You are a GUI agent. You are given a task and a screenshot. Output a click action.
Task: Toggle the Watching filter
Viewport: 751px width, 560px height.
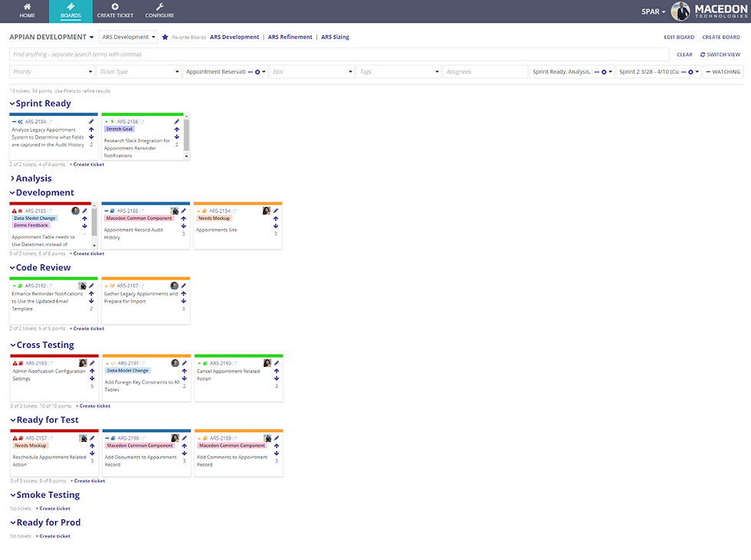point(723,72)
